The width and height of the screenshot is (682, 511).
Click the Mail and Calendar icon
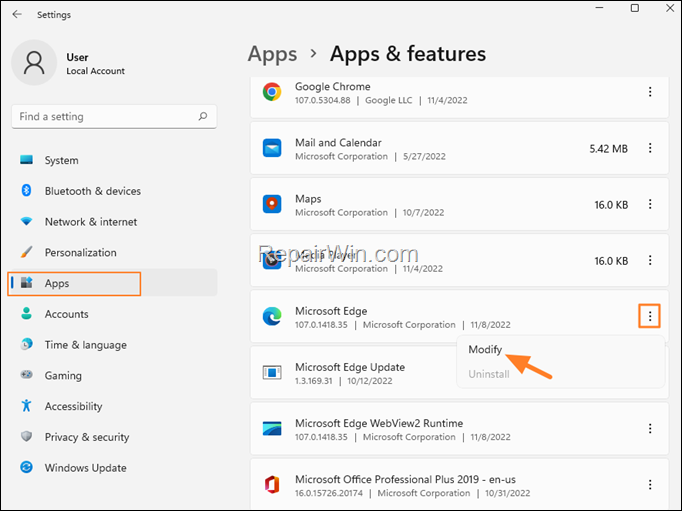pos(272,148)
